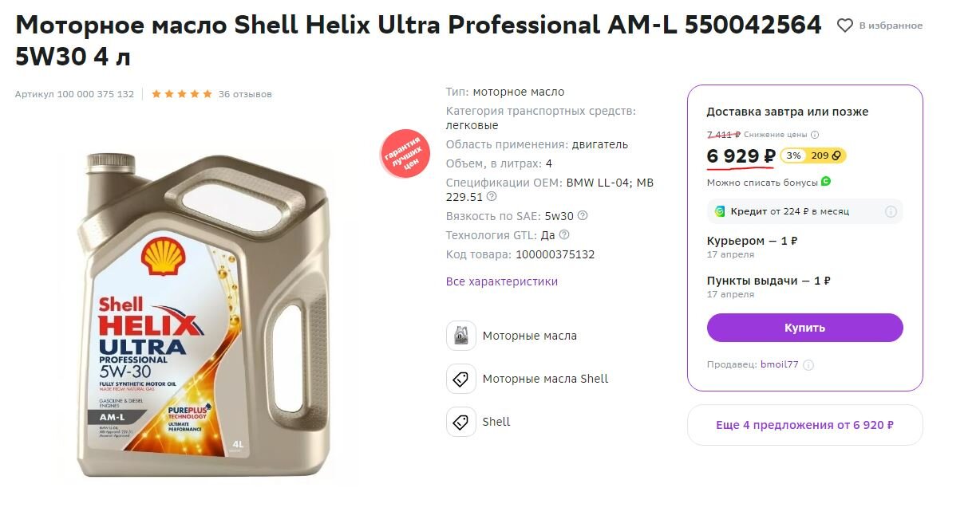Viewport: 980px width, 531px height.
Task: Open the 'Все характеристики' link
Action: tap(502, 281)
